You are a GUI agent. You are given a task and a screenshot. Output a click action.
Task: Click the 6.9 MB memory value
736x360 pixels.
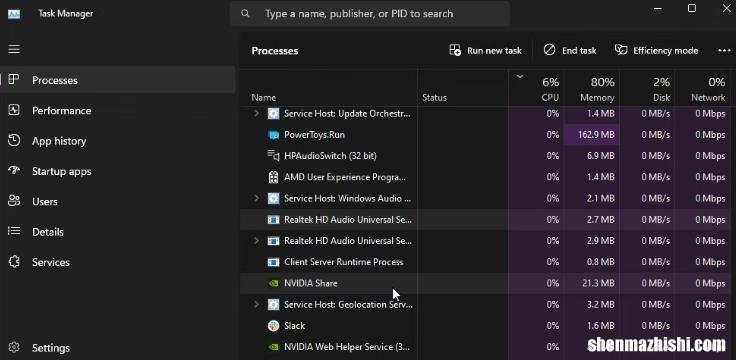[x=601, y=156]
